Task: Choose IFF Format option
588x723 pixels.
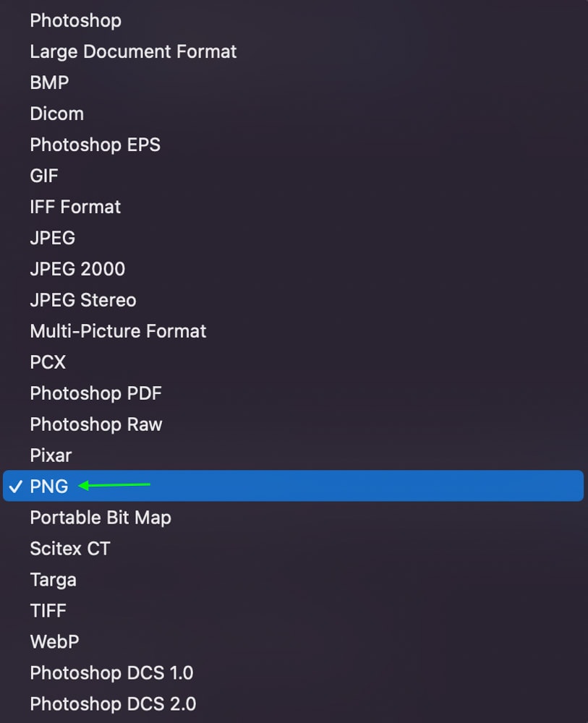Action: tap(294, 207)
